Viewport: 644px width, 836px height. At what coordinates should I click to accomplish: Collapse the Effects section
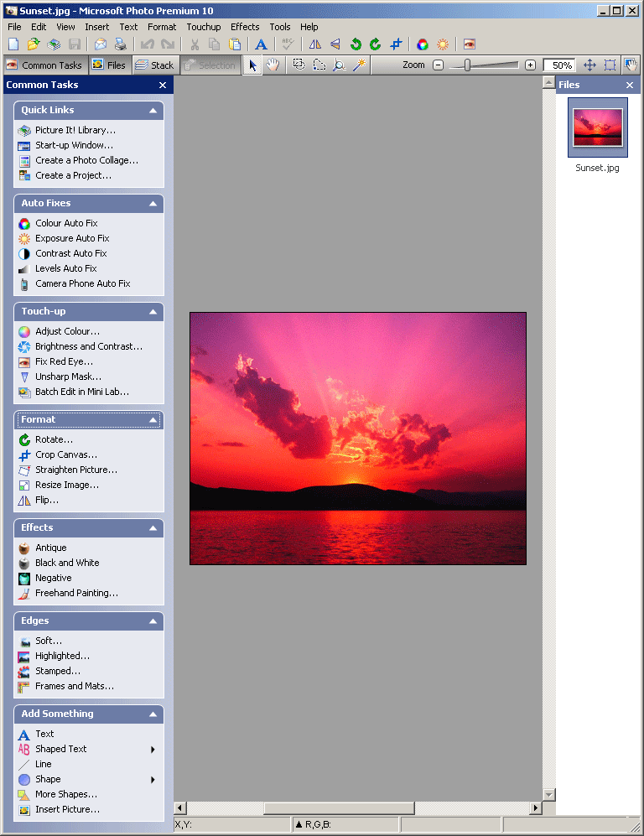pos(153,528)
